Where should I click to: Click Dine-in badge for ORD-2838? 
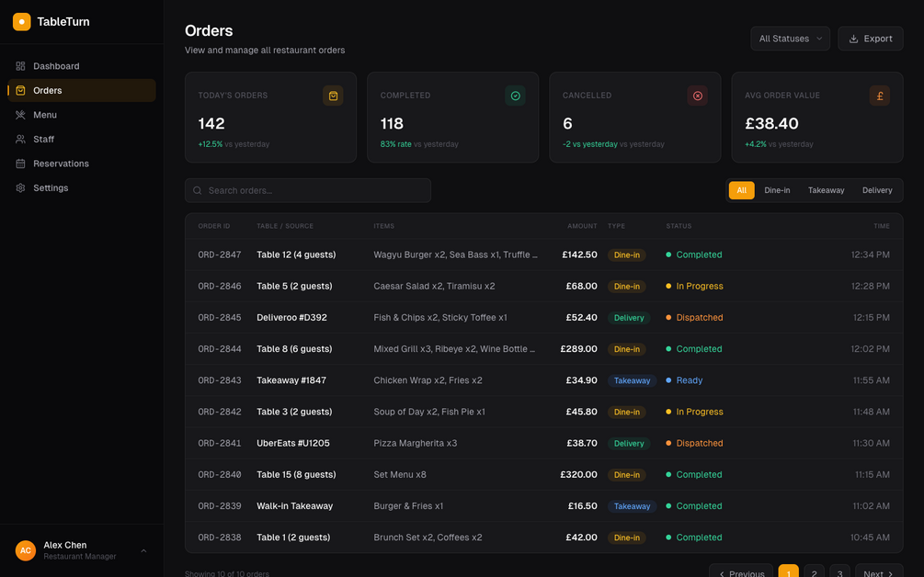click(x=626, y=537)
